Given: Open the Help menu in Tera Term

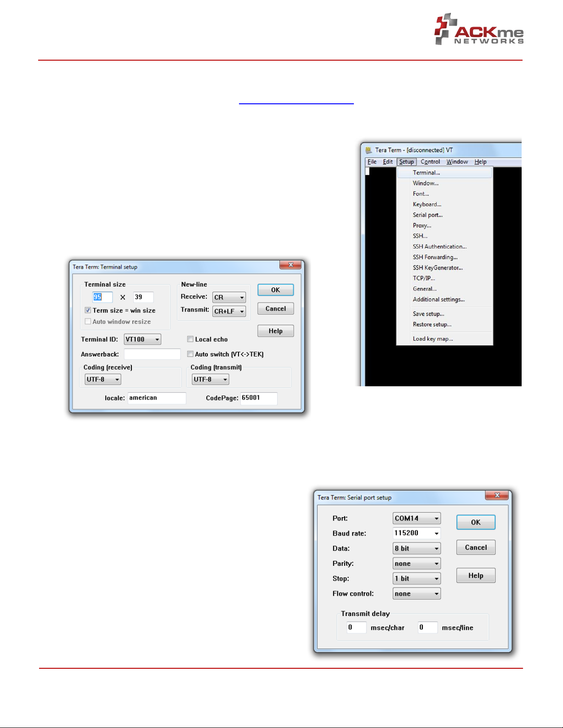Looking at the screenshot, I should pyautogui.click(x=480, y=162).
